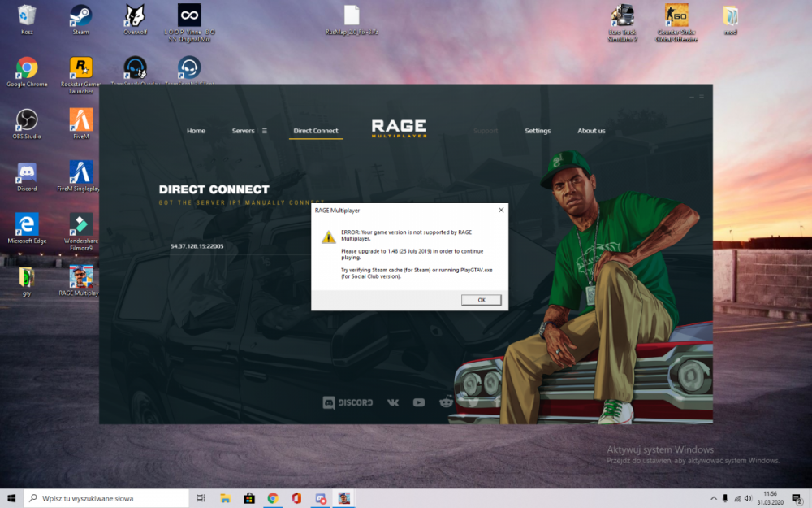Open the Overwolf desktop shortcut
The width and height of the screenshot is (812, 508).
coord(135,20)
